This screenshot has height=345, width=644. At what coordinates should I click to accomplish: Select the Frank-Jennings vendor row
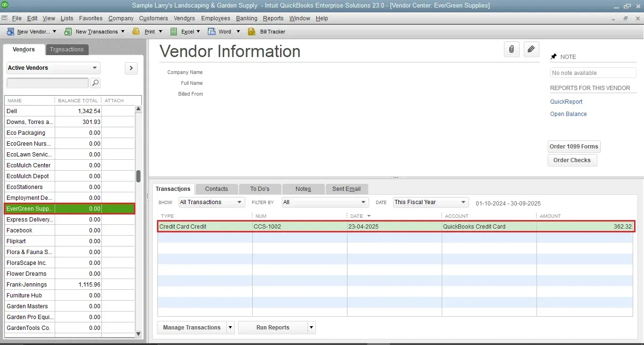pos(70,285)
